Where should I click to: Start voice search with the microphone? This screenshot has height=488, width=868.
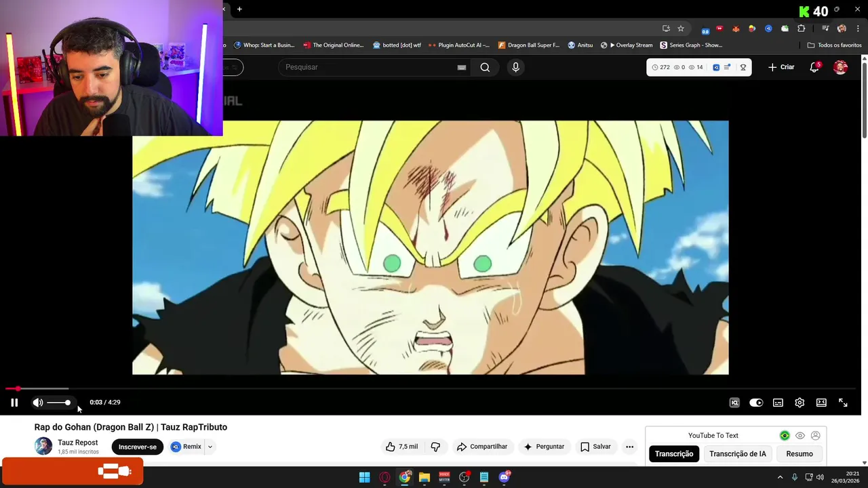pyautogui.click(x=515, y=67)
